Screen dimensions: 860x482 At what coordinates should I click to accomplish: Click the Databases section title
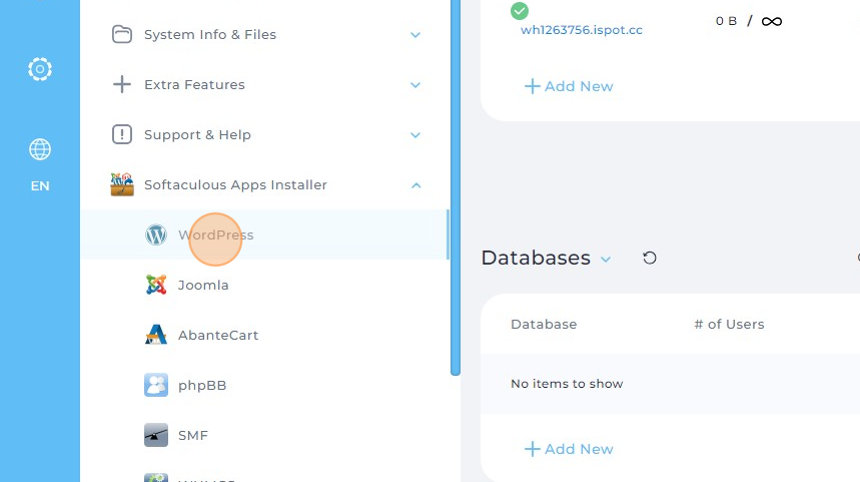click(536, 258)
